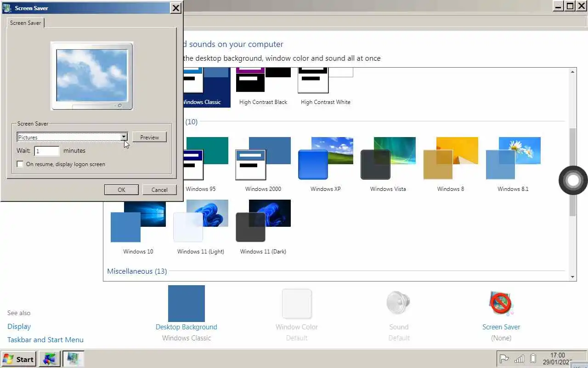588x368 pixels.
Task: Enable On resume, display logon screen
Action: coord(20,164)
